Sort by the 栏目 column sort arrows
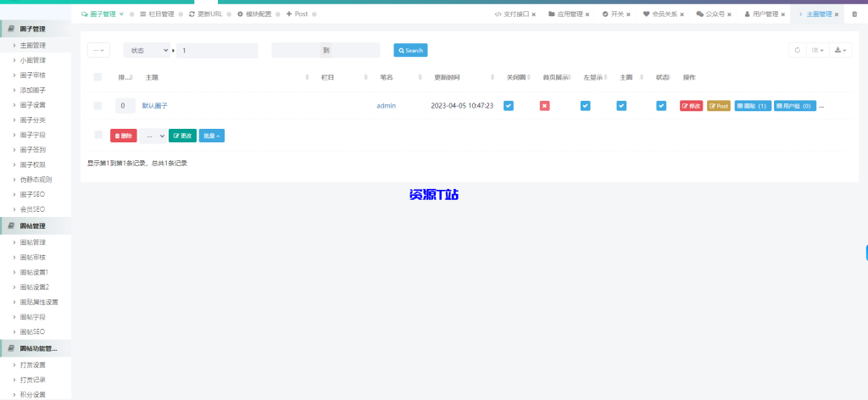 (366, 77)
